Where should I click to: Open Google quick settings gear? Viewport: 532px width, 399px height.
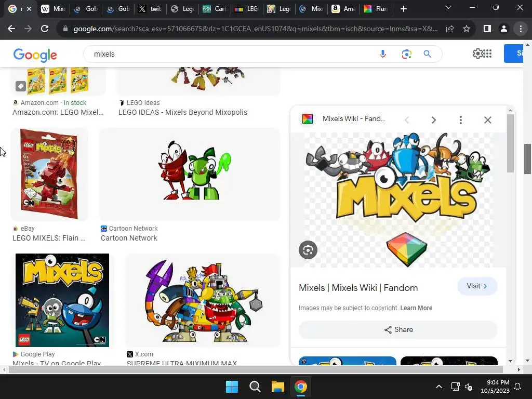click(477, 54)
